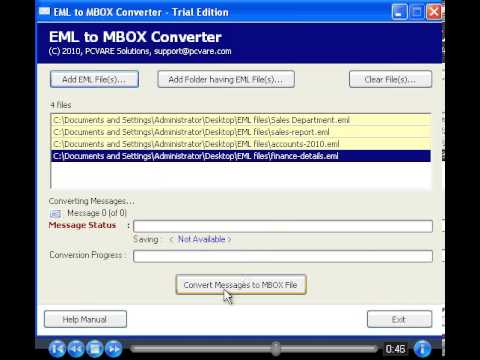The height and width of the screenshot is (360, 480).
Task: Click video player rewind button
Action: coord(76,349)
